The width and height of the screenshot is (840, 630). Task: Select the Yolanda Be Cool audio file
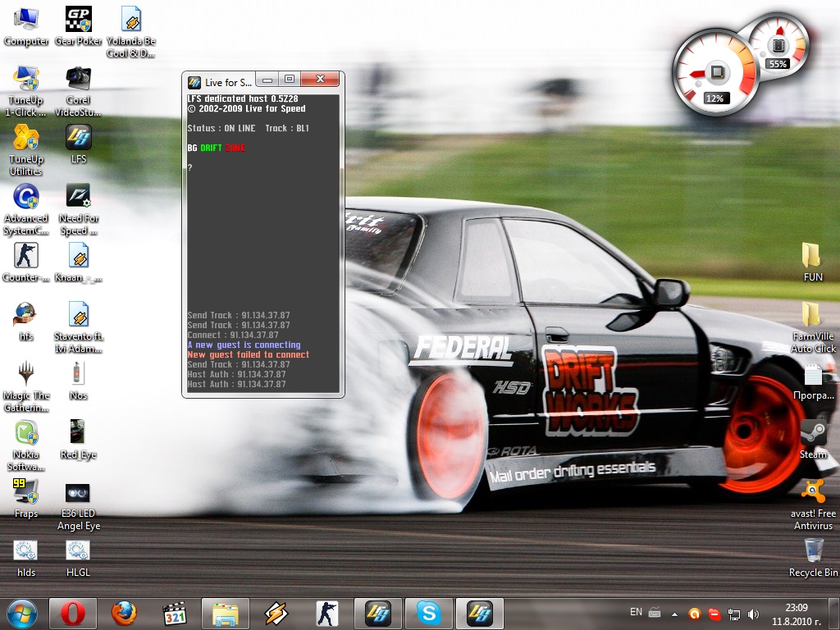(130, 32)
